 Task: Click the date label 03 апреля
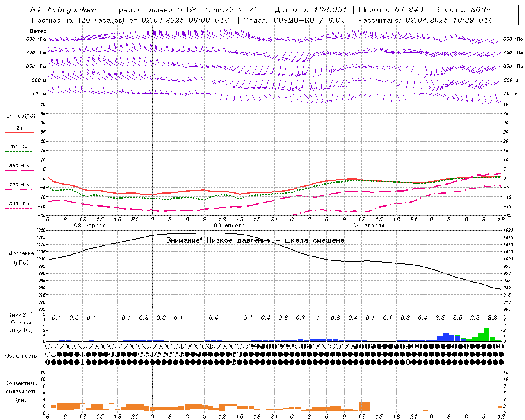(x=229, y=226)
